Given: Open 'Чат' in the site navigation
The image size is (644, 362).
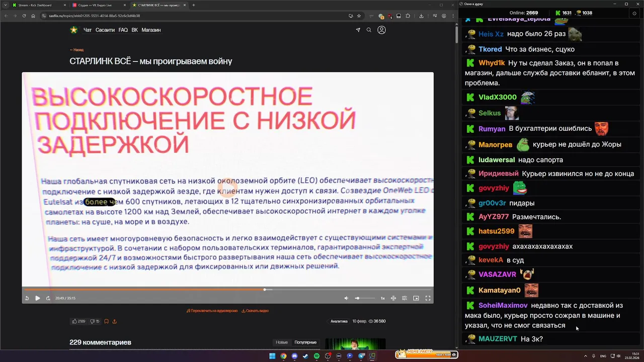Looking at the screenshot, I should coord(88,30).
